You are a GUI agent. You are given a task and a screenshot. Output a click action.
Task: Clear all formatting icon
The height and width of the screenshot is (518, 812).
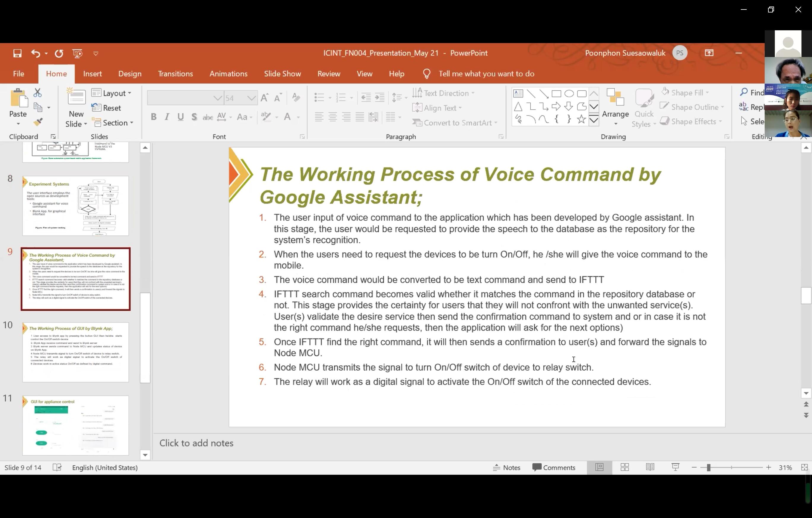click(x=296, y=97)
